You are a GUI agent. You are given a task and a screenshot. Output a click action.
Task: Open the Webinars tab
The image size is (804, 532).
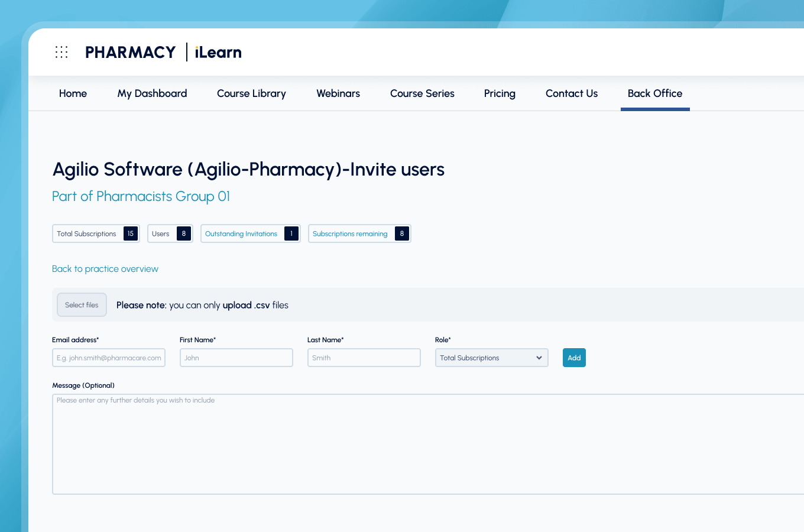coord(338,93)
